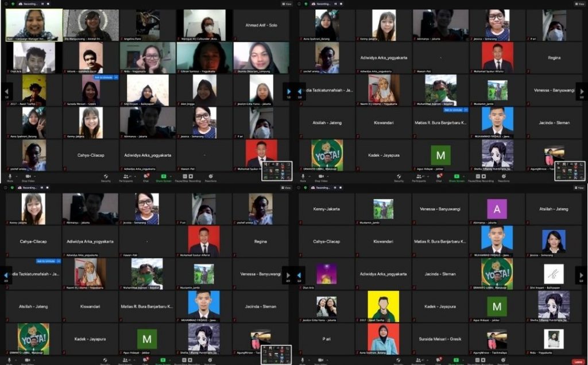
Task: Toggle camera video in bottom-right Zoom window
Action: (x=320, y=360)
